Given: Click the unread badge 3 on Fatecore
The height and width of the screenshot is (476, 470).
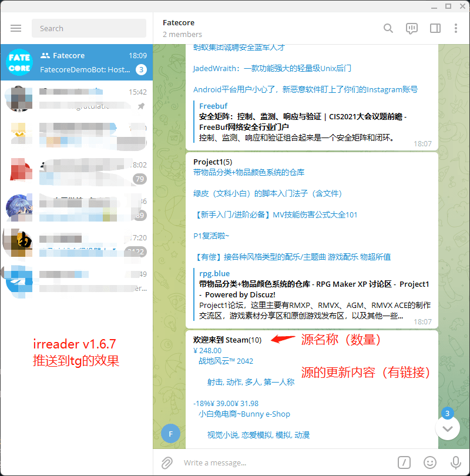Looking at the screenshot, I should [x=141, y=70].
